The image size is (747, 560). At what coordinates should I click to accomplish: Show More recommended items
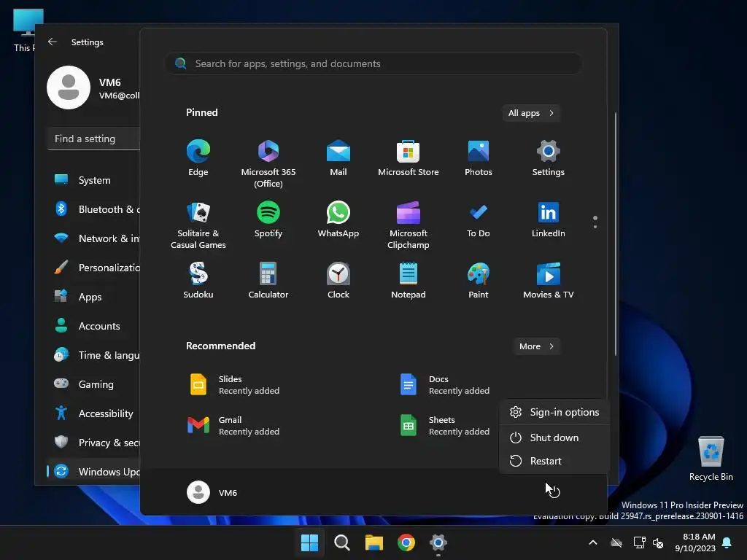[536, 346]
